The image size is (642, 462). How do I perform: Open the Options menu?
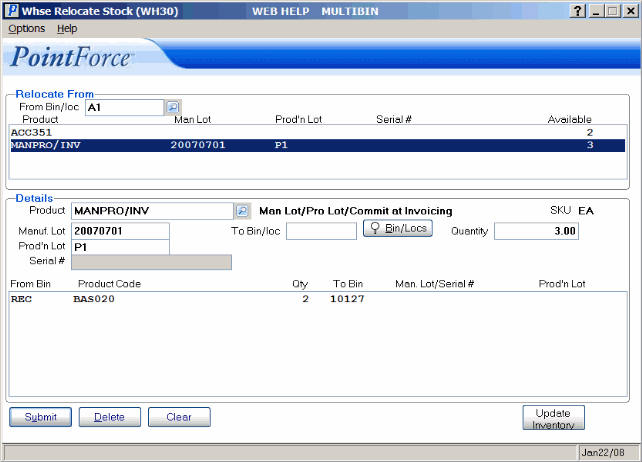27,29
